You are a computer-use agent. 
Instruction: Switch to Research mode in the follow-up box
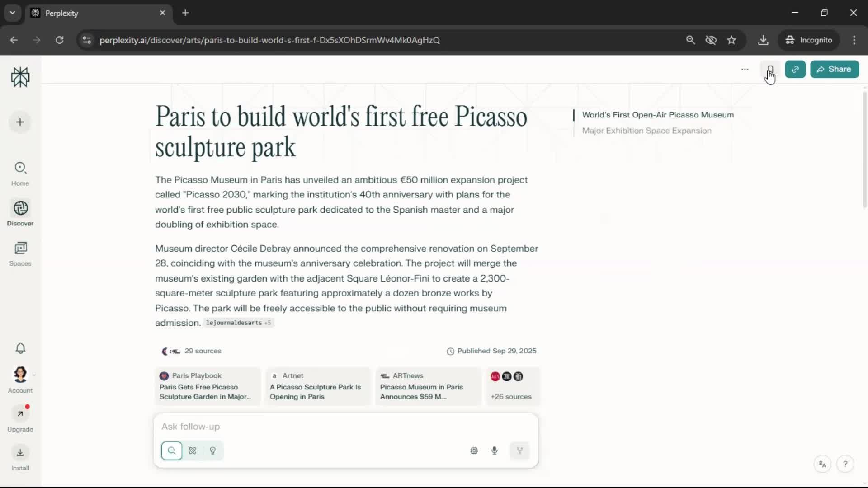tap(193, 450)
